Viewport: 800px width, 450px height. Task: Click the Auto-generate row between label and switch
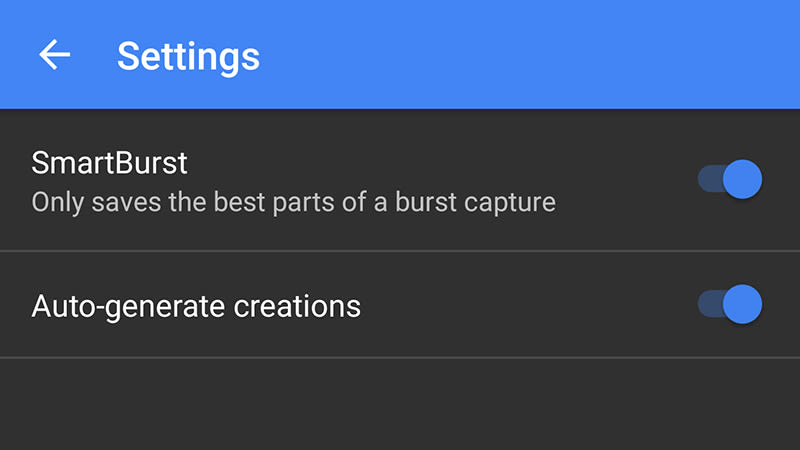pyautogui.click(x=530, y=304)
